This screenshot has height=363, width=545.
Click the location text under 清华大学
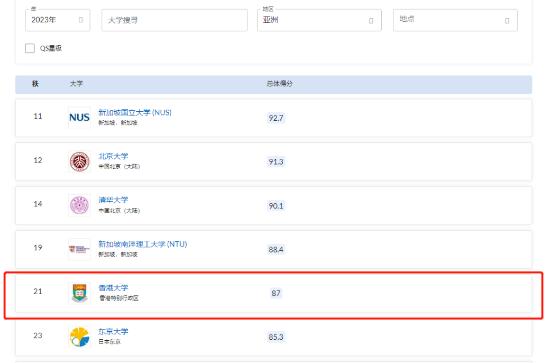pyautogui.click(x=119, y=211)
